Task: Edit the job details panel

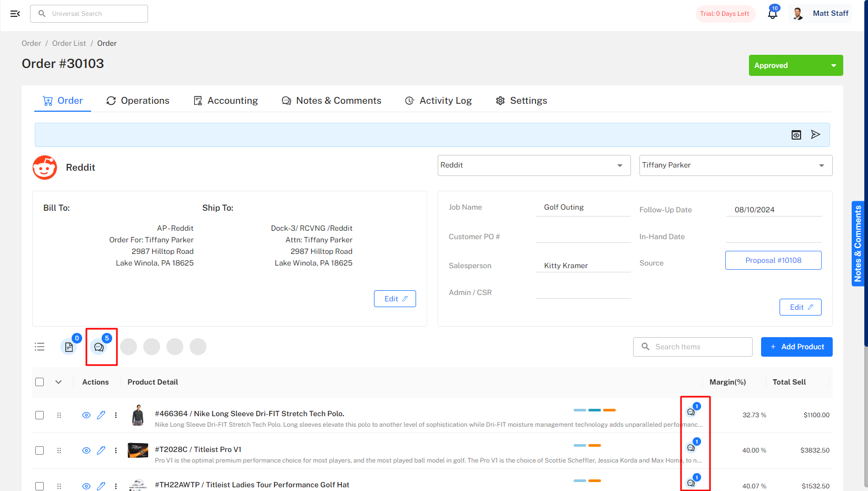Action: pyautogui.click(x=801, y=307)
